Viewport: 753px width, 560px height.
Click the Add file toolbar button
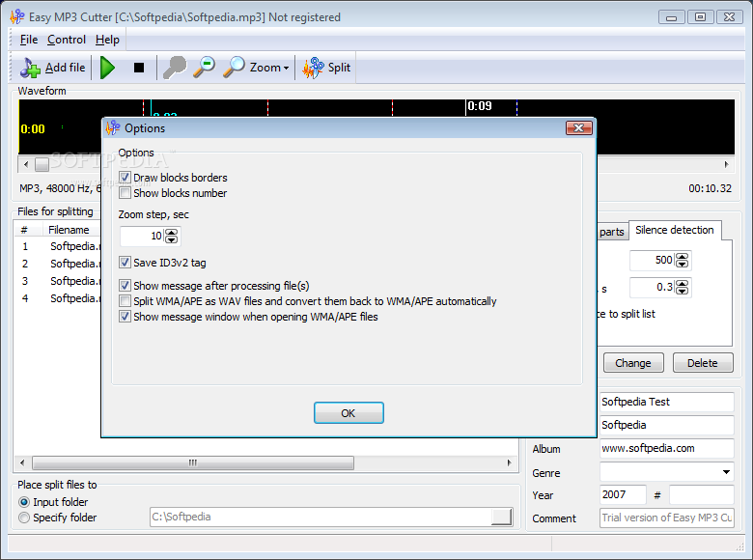[53, 68]
